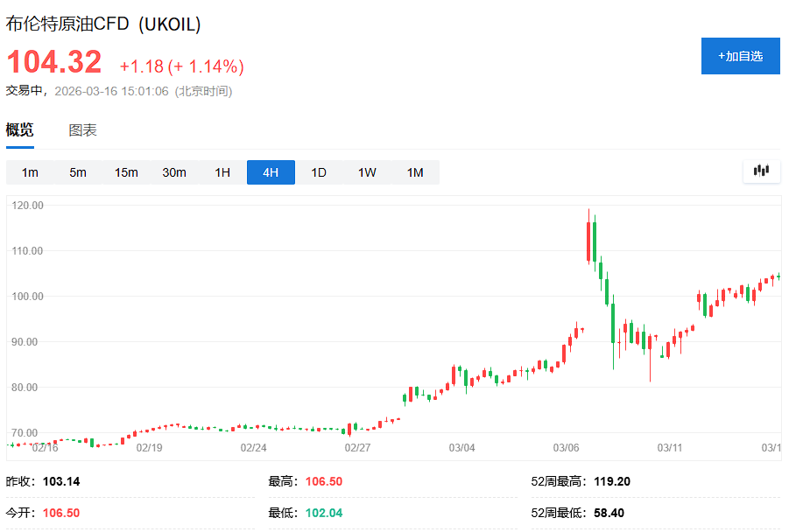Switch to the 1M monthly timeframe
This screenshot has height=532, width=796.
pos(414,172)
